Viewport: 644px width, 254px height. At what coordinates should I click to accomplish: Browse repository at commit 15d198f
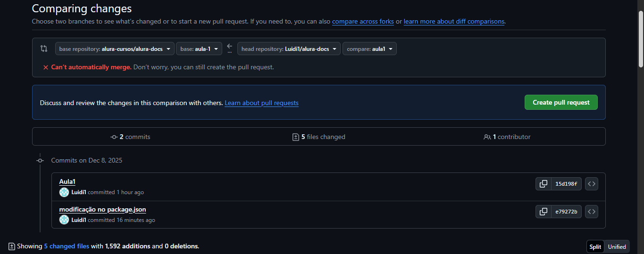click(592, 184)
